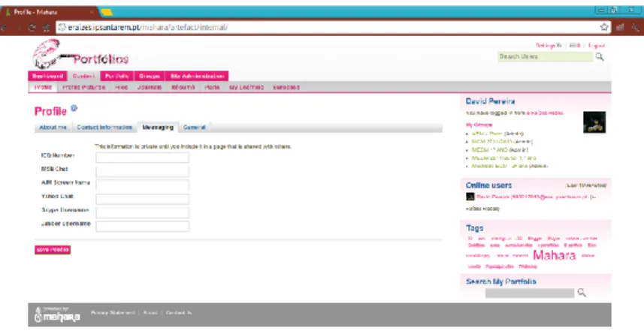This screenshot has height=331, width=644.
Task: Select the Profile pictures submenu item
Action: [83, 87]
